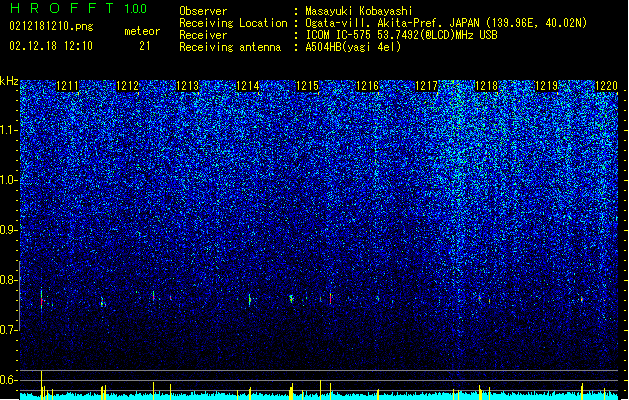The height and width of the screenshot is (400, 629).
Task: Click the meteor label
Action: click(x=142, y=31)
